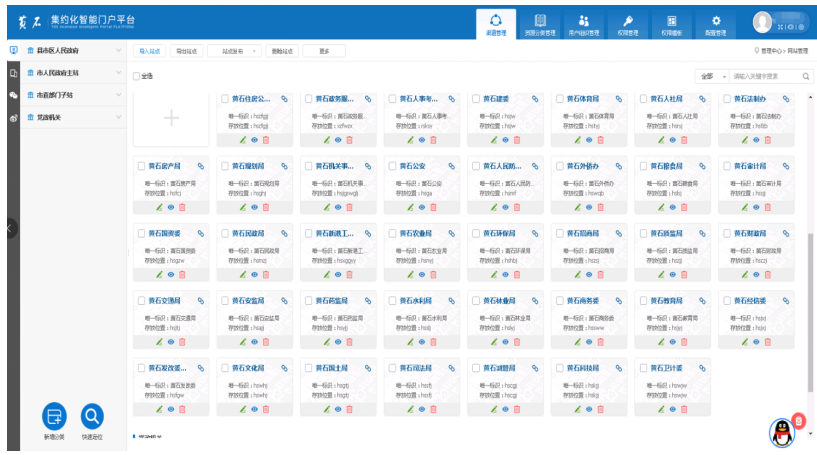Tick the 全选 select-all checkbox

[x=137, y=76]
